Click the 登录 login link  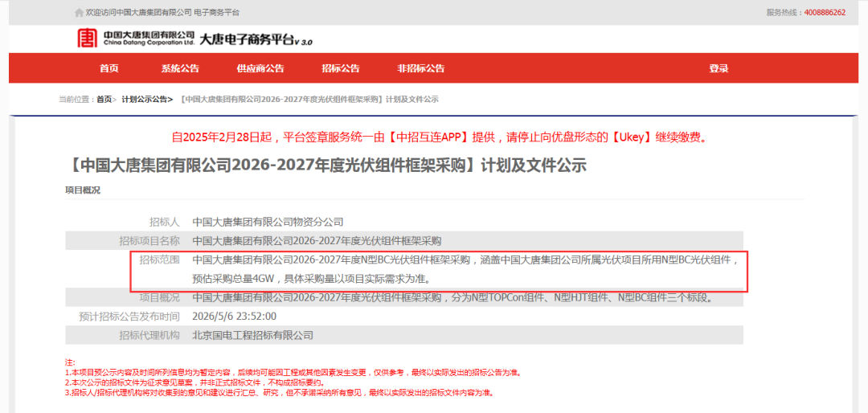(x=719, y=68)
